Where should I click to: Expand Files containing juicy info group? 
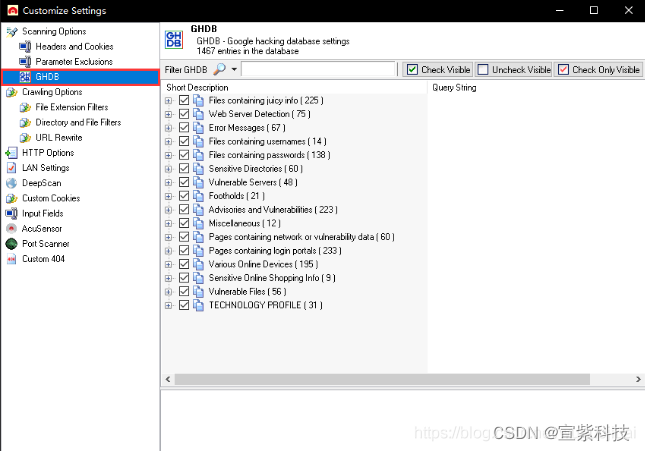(168, 101)
